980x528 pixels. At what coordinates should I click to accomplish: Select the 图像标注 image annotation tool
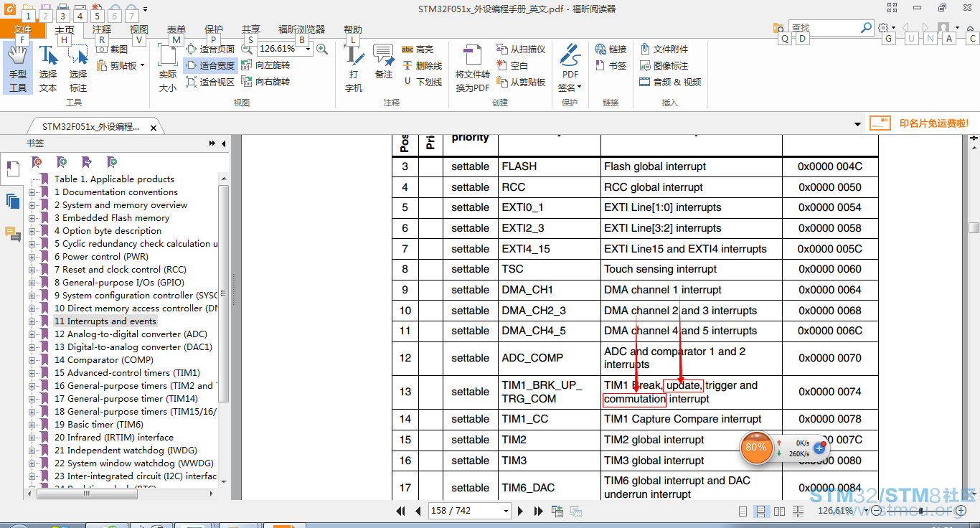[x=664, y=66]
